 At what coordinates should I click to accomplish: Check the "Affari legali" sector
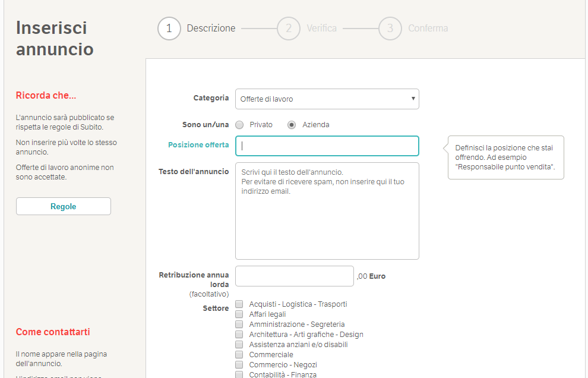(x=239, y=314)
